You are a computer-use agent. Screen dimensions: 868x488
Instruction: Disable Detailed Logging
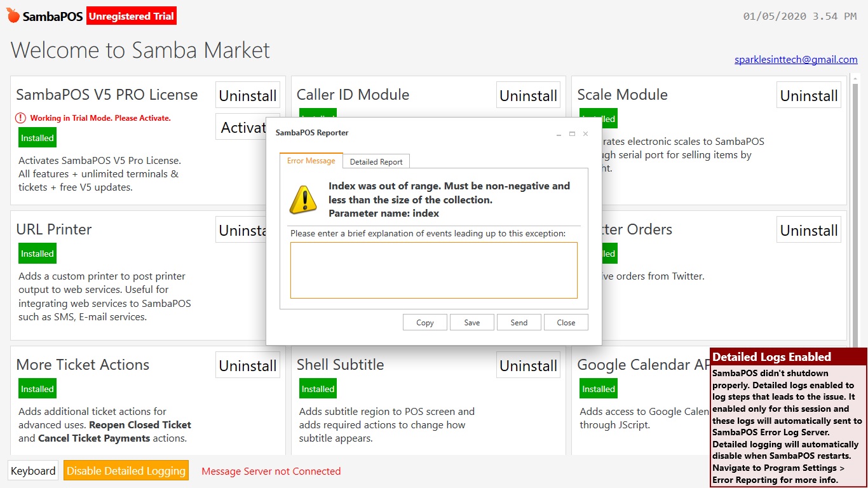click(126, 471)
